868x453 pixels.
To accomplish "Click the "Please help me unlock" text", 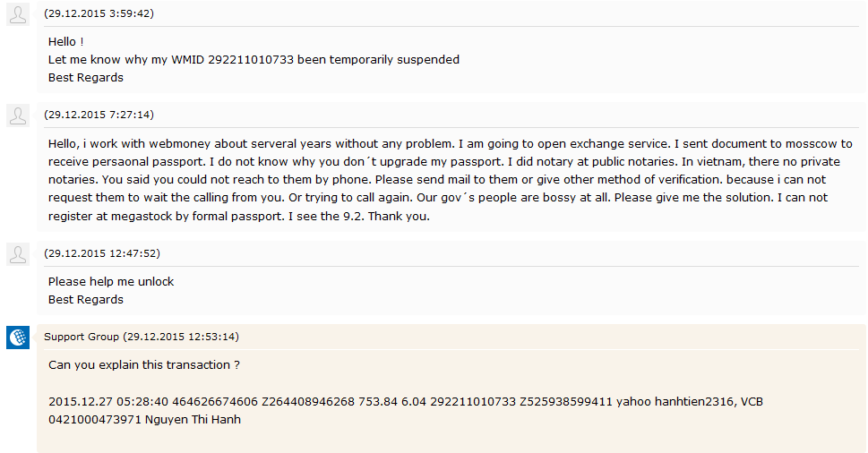I will click(x=111, y=281).
